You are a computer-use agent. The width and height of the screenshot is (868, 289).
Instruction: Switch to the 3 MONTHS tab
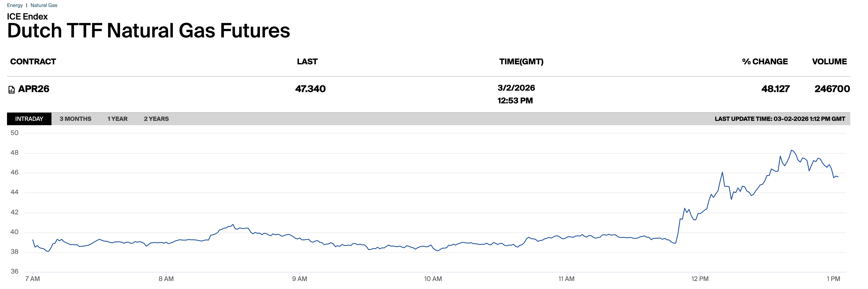(75, 119)
